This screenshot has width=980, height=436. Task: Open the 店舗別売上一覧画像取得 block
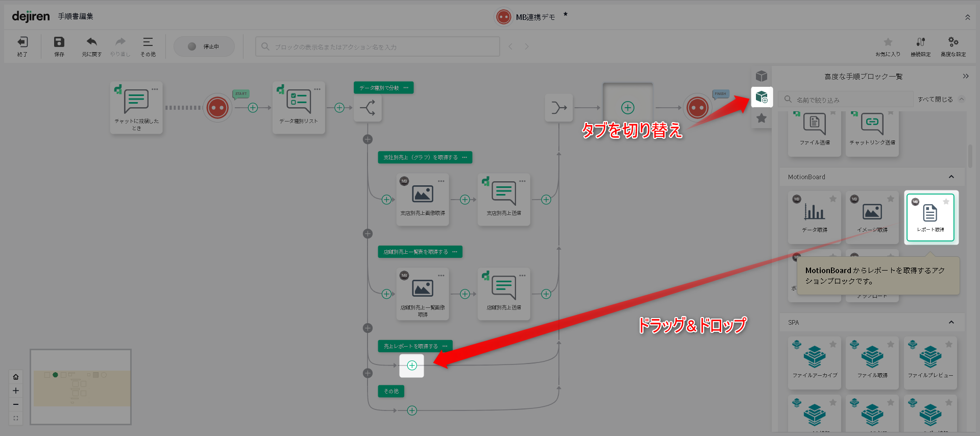pyautogui.click(x=423, y=294)
